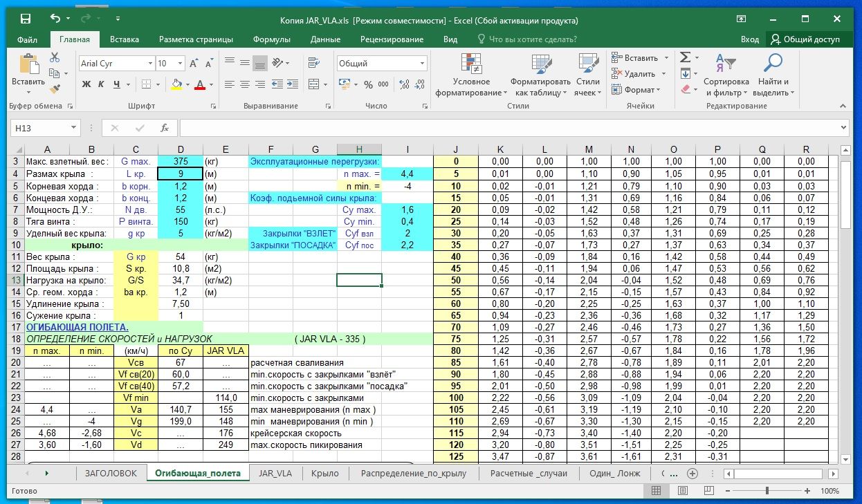Click the AutoSum sigma icon
The image size is (862, 504).
tap(685, 57)
